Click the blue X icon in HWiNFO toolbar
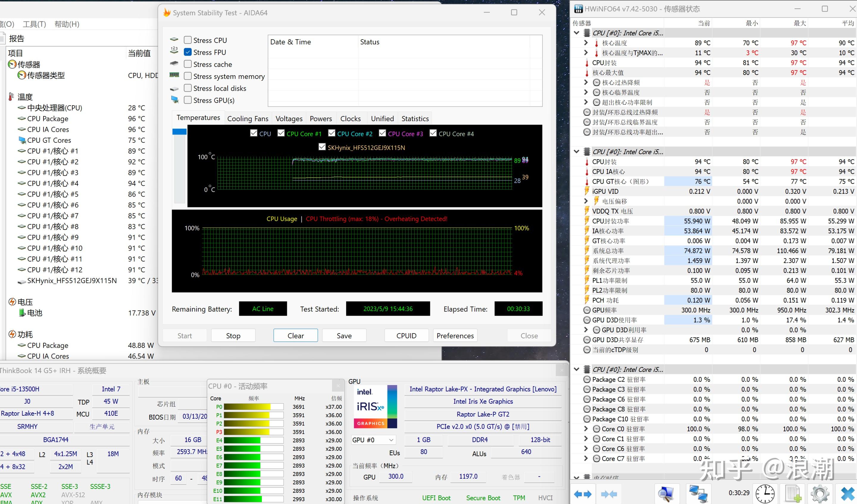 (x=848, y=494)
